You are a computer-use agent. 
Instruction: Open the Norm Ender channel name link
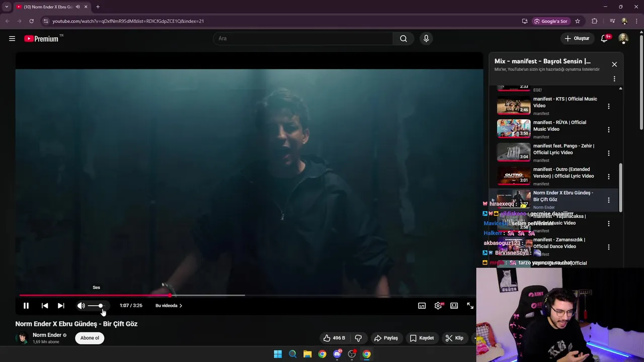click(47, 335)
